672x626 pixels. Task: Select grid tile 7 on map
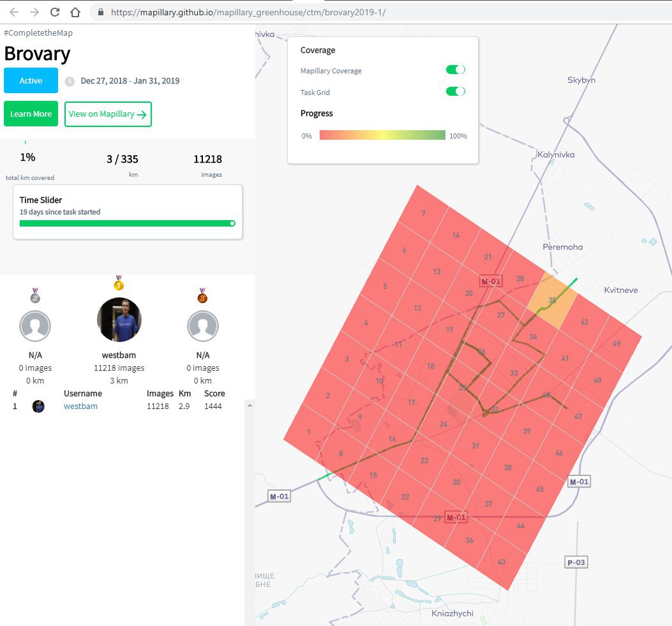click(423, 213)
